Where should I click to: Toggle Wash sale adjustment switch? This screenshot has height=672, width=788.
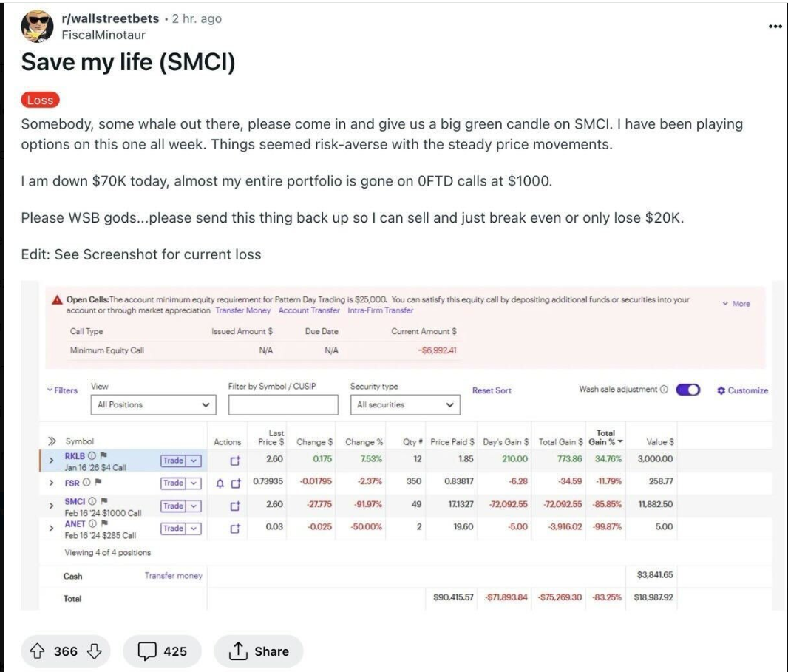tap(688, 390)
